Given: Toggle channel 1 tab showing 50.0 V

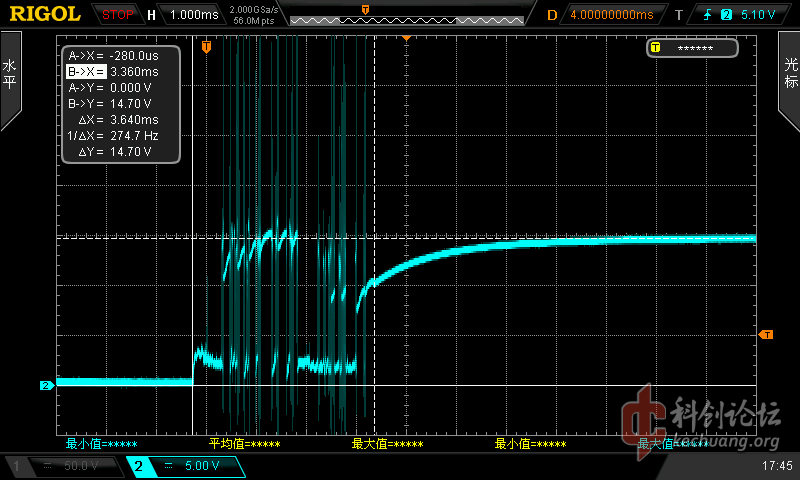Looking at the screenshot, I should [62, 466].
